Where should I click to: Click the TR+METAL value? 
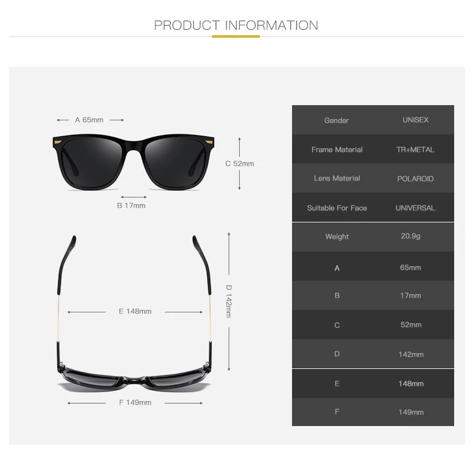(x=415, y=150)
